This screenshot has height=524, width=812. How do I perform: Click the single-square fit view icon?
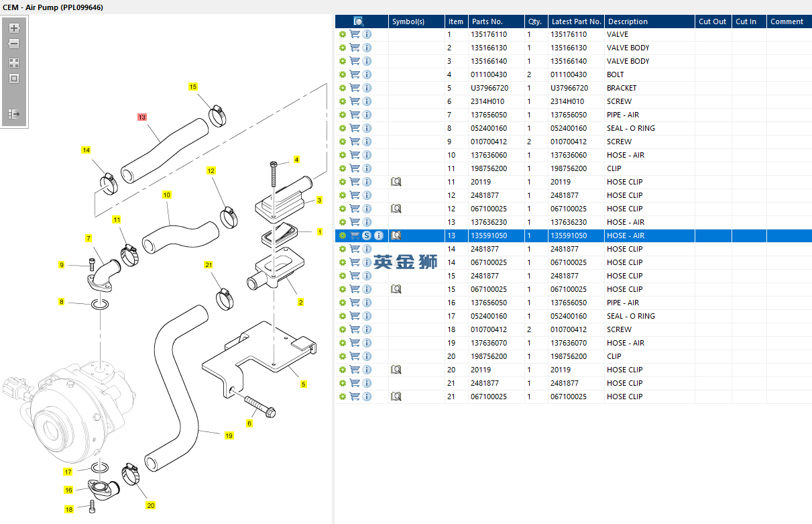(13, 78)
